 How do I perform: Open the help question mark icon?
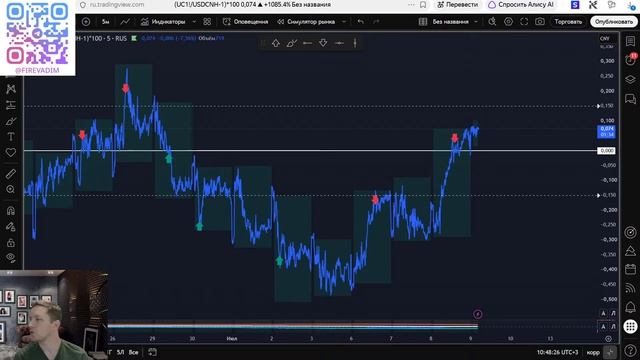point(630,350)
